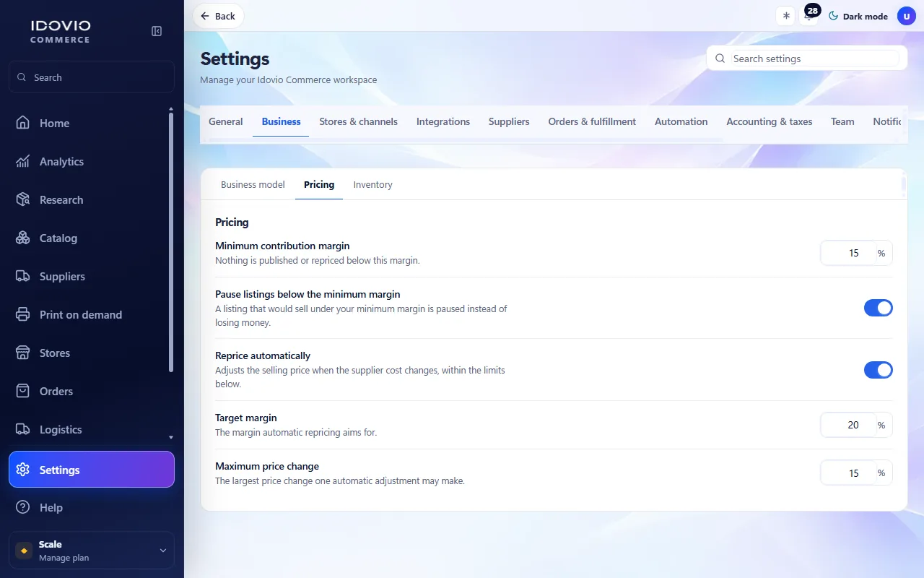The height and width of the screenshot is (578, 924).
Task: Open the Suppliers truck icon in the sidebar
Action: (x=23, y=276)
